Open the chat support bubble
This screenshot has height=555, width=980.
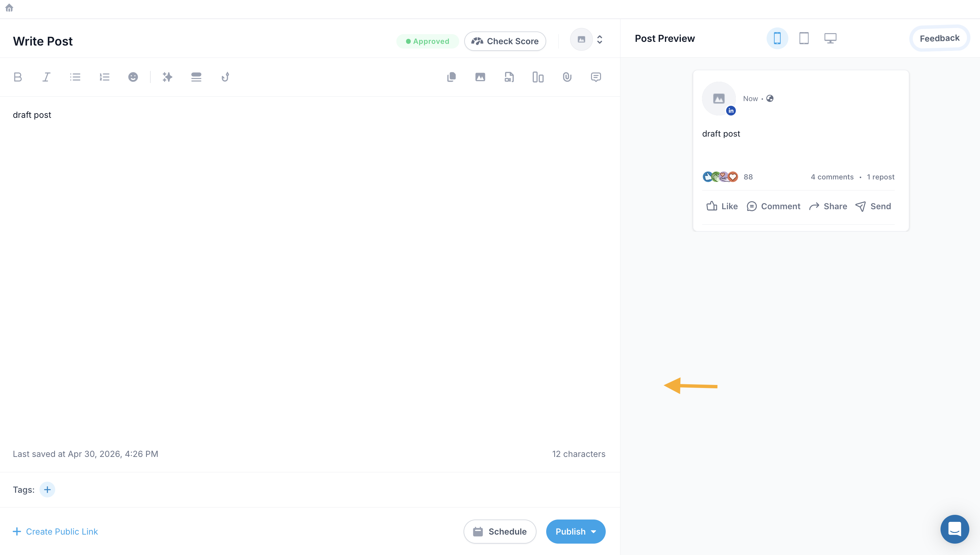click(x=955, y=529)
